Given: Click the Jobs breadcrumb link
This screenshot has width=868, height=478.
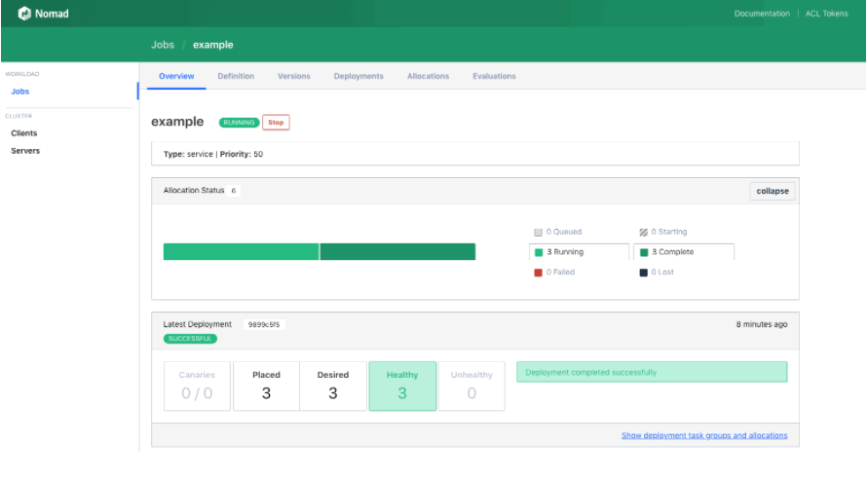Looking at the screenshot, I should [x=162, y=45].
